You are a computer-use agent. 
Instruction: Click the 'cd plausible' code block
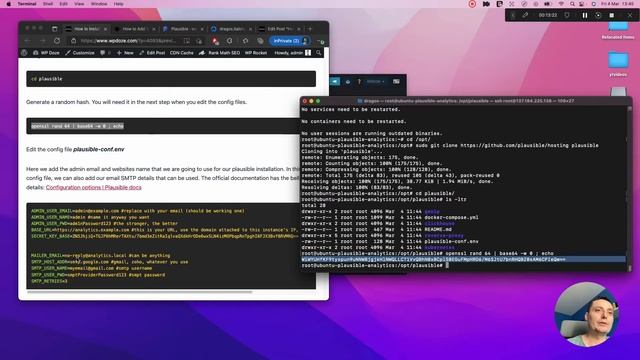171,79
